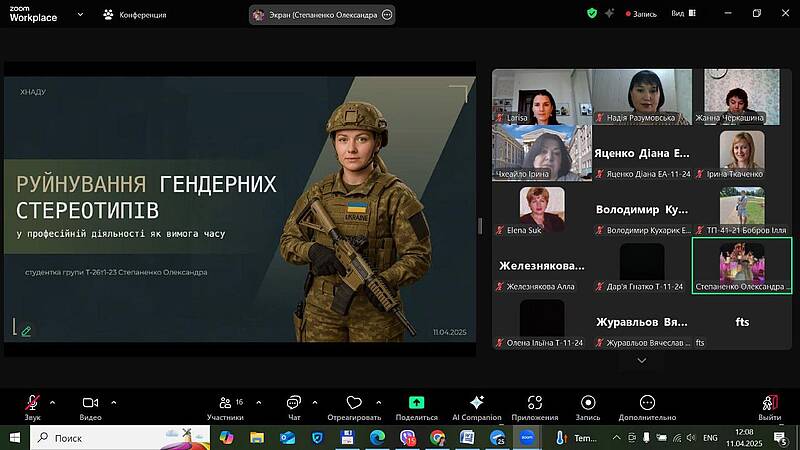The width and height of the screenshot is (800, 450).
Task: Turn on camera with the Видео button
Action: coord(91,403)
